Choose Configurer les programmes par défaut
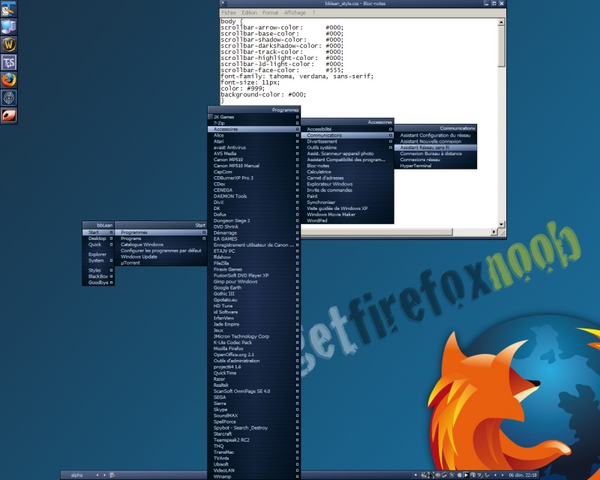 [161, 251]
